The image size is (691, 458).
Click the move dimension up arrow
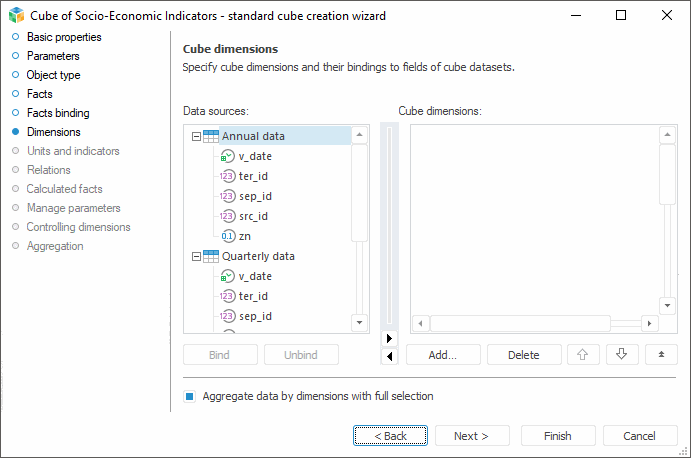point(581,354)
